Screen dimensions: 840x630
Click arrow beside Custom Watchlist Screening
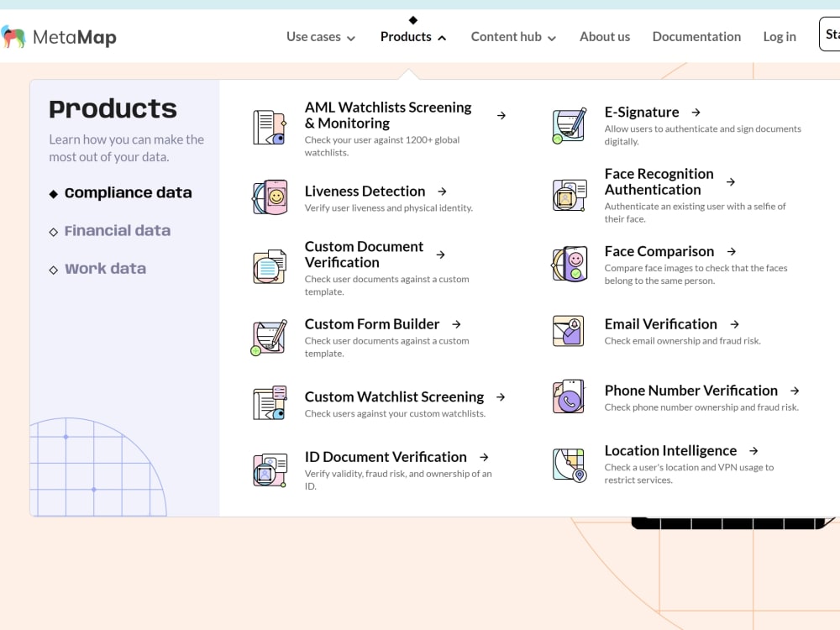(501, 397)
